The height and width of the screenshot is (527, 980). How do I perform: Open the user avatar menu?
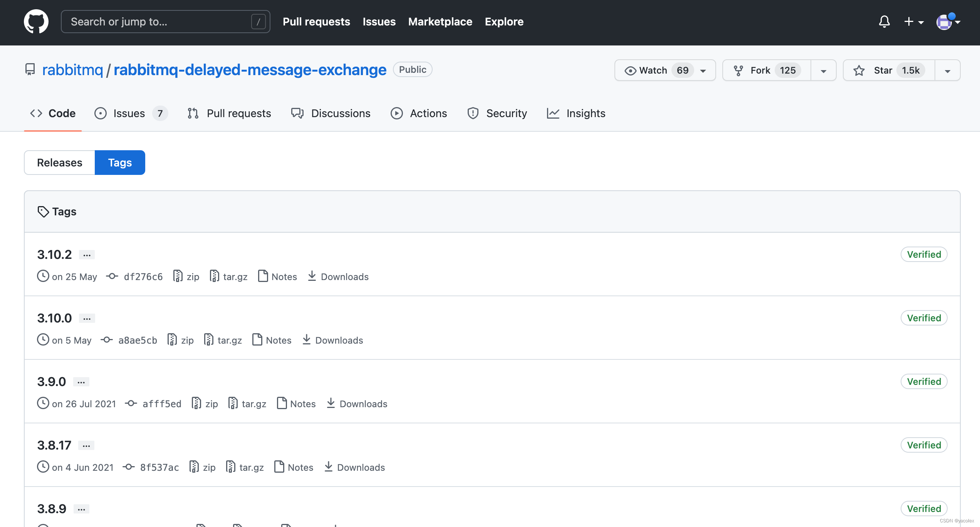(x=948, y=22)
